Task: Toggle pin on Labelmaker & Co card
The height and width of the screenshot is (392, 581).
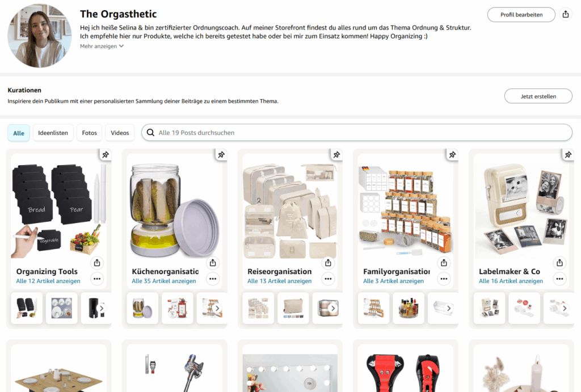Action: point(568,154)
